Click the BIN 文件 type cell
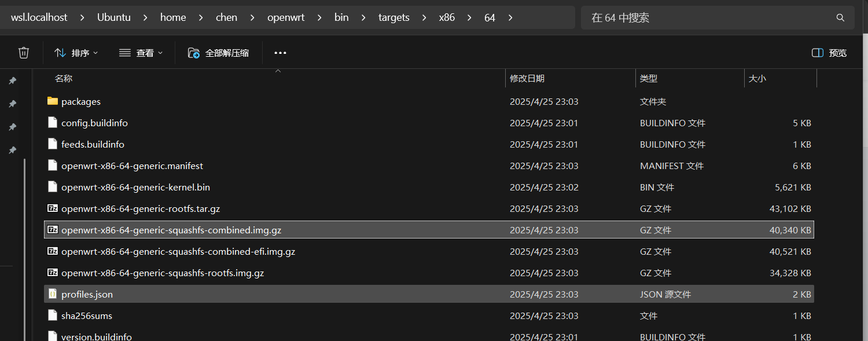This screenshot has height=341, width=868. (x=657, y=188)
